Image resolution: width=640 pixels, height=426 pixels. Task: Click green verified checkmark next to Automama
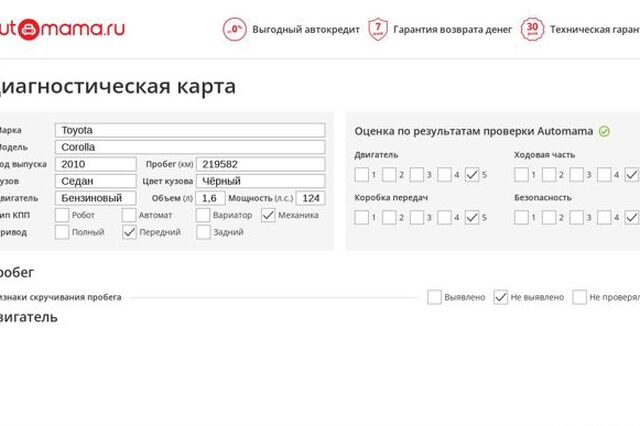604,131
